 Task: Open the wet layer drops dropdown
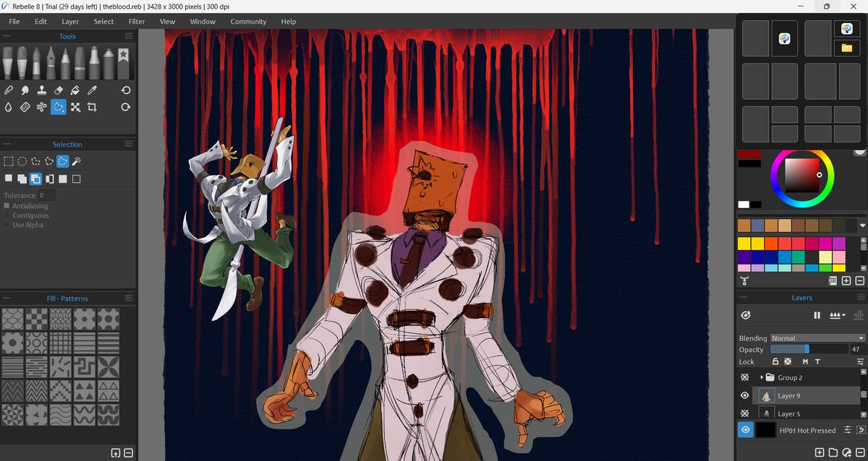pyautogui.click(x=838, y=315)
